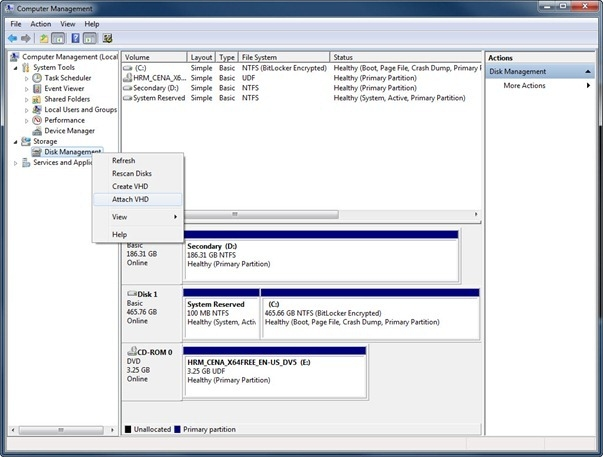This screenshot has width=603, height=457.
Task: Click the disk settings toolbar icon
Action: click(x=107, y=38)
